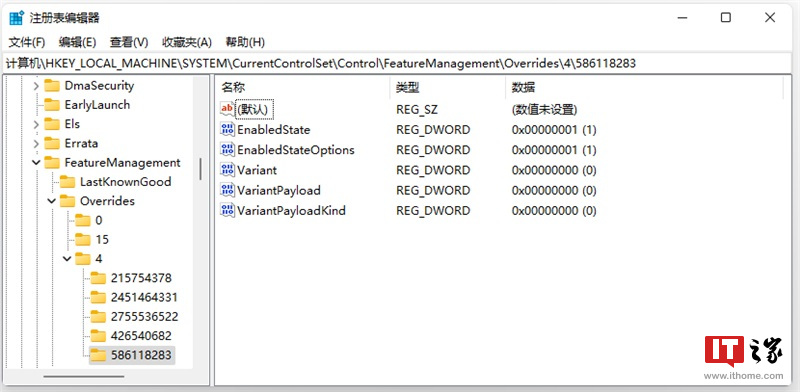Select the VariantPayload value icon
The image size is (800, 392).
coord(227,190)
